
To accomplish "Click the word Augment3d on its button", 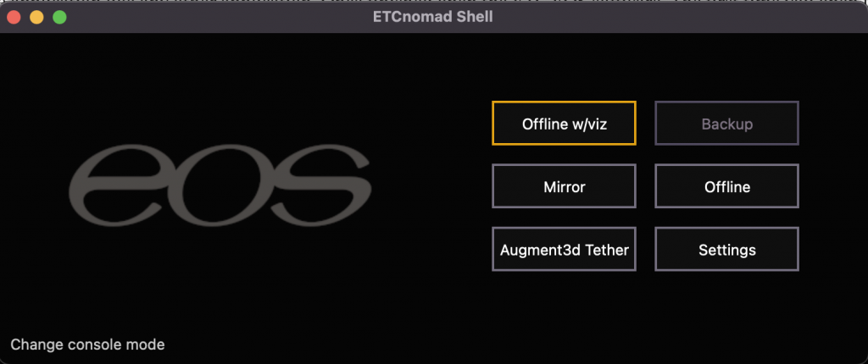I will [540, 250].
